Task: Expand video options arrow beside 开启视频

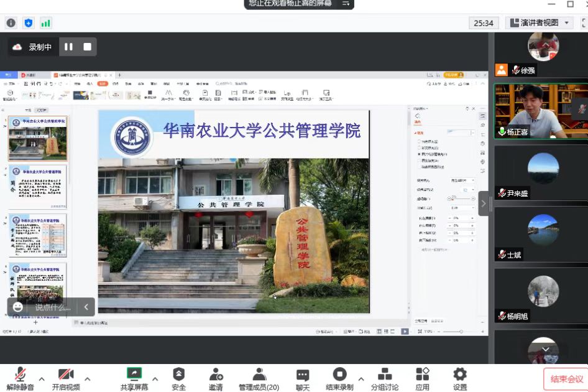Action: click(x=88, y=378)
